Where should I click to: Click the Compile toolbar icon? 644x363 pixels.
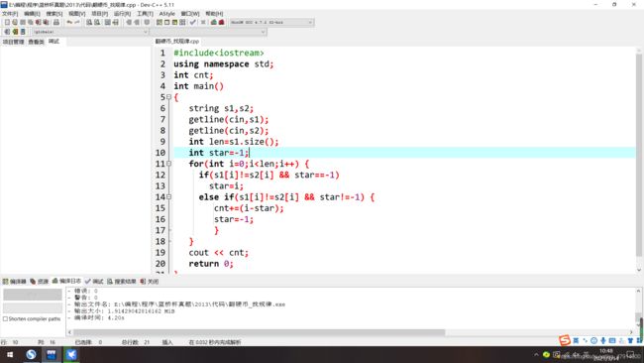pos(159,22)
